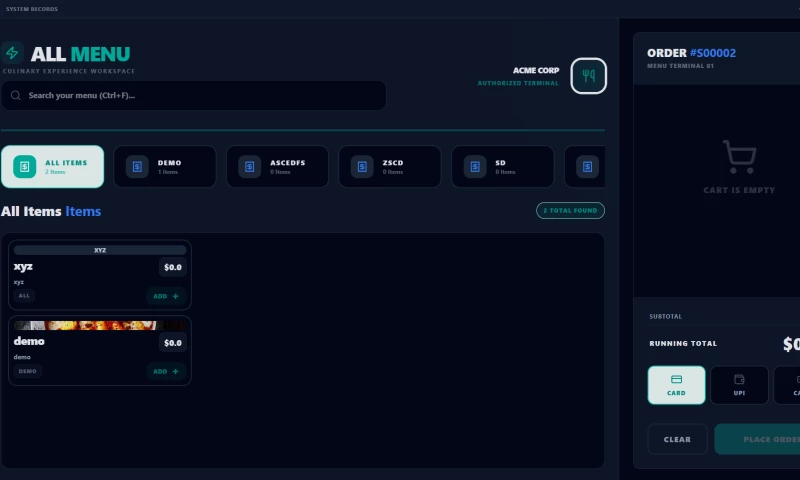Viewport: 800px width, 480px height.
Task: Click the ALL MENU heading
Action: pos(80,54)
